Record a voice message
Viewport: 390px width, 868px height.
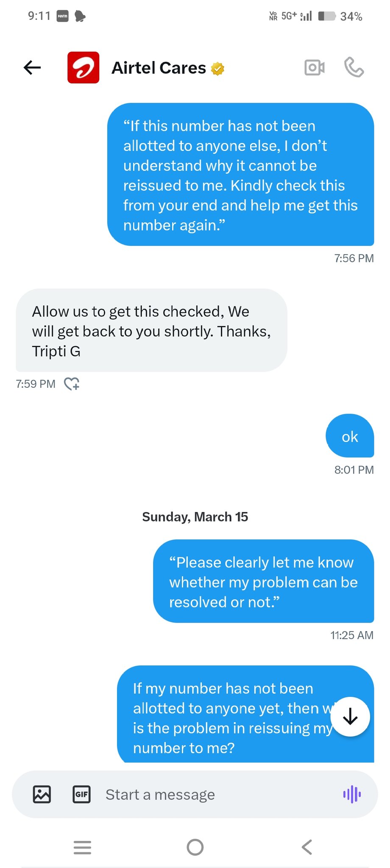352,794
